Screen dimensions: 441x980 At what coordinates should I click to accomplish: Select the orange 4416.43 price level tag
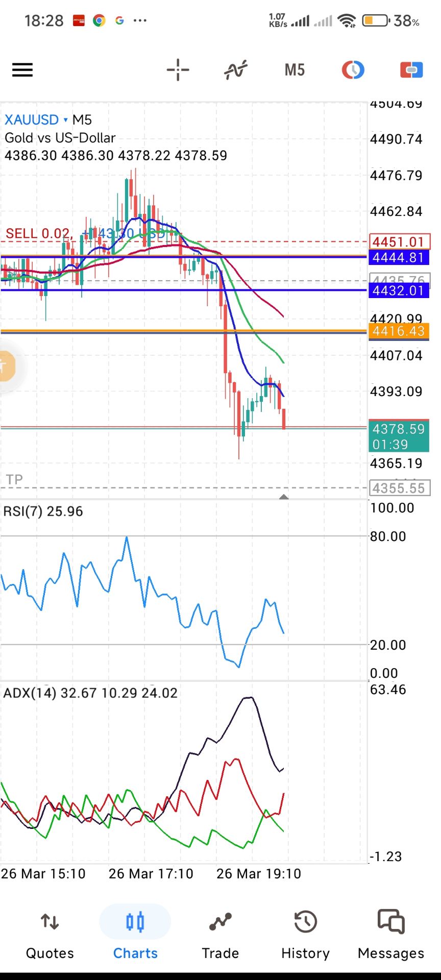tap(398, 331)
